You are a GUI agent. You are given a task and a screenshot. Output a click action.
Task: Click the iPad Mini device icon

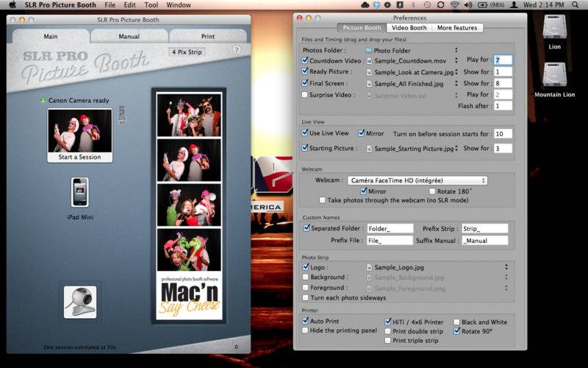pos(80,192)
